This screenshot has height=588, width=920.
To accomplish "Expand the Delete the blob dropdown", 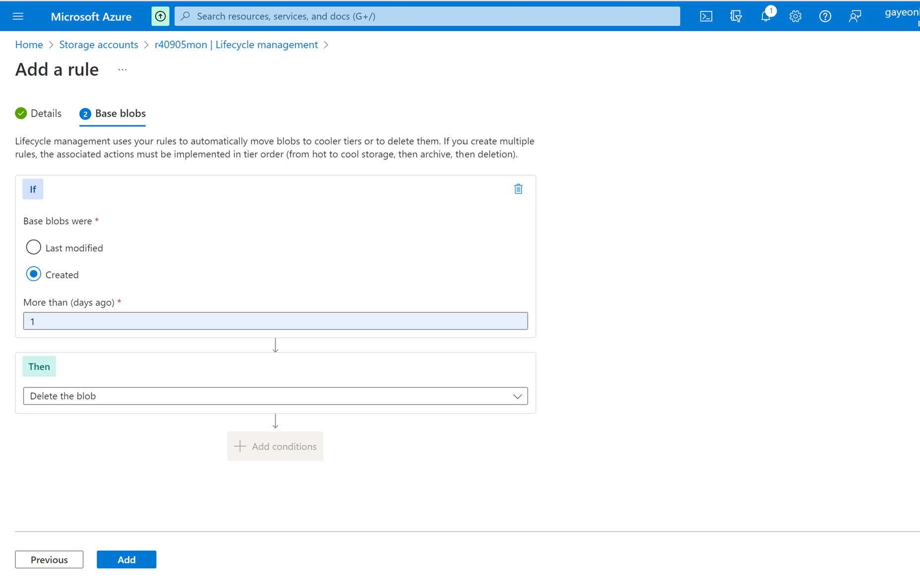I will click(x=275, y=396).
